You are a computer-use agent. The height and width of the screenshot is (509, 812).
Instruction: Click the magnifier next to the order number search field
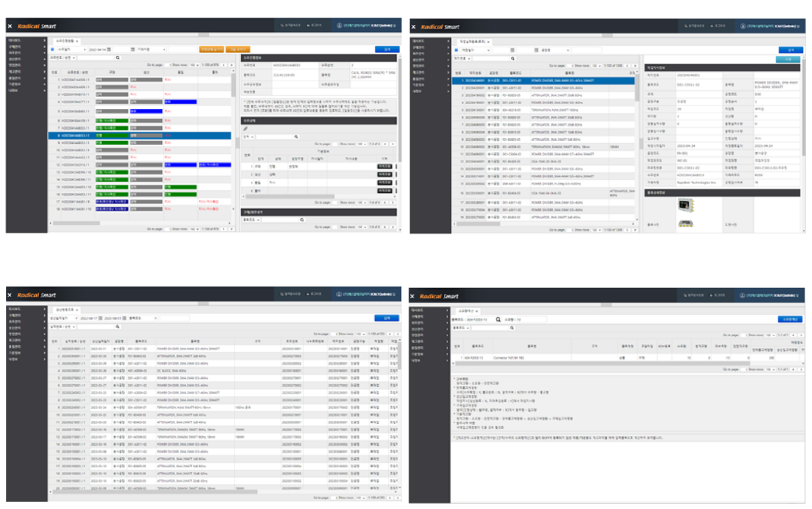pos(117,58)
